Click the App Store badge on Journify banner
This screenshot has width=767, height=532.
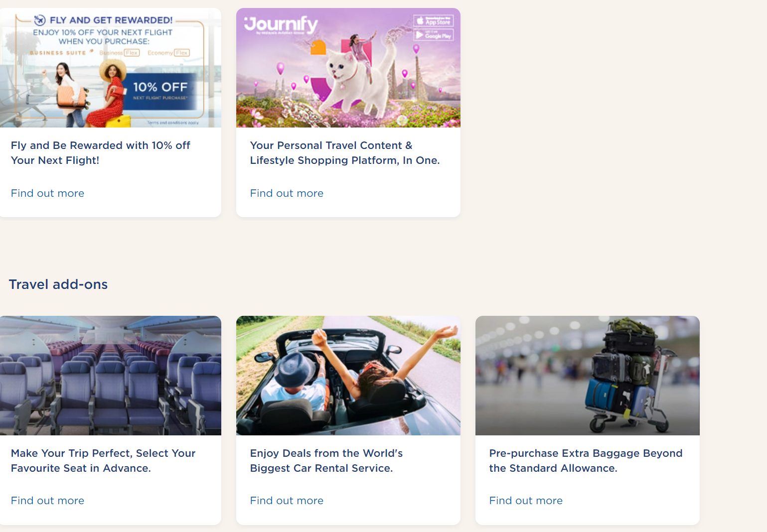pos(434,21)
